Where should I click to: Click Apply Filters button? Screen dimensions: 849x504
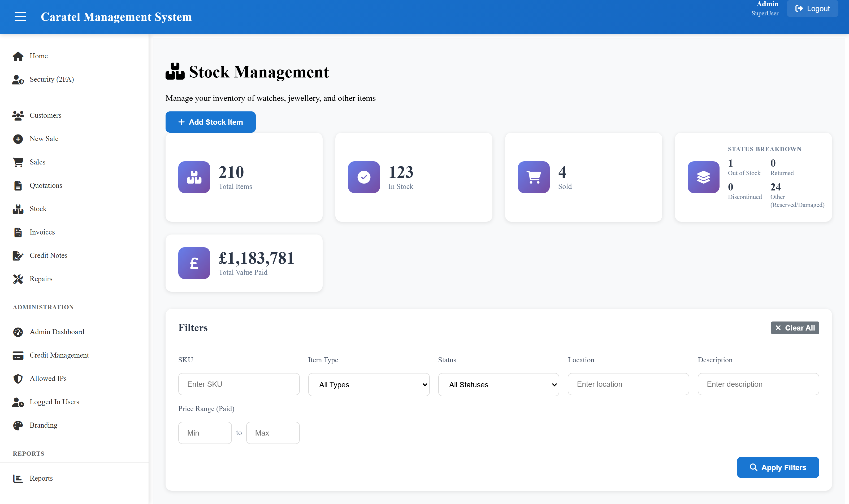778,468
